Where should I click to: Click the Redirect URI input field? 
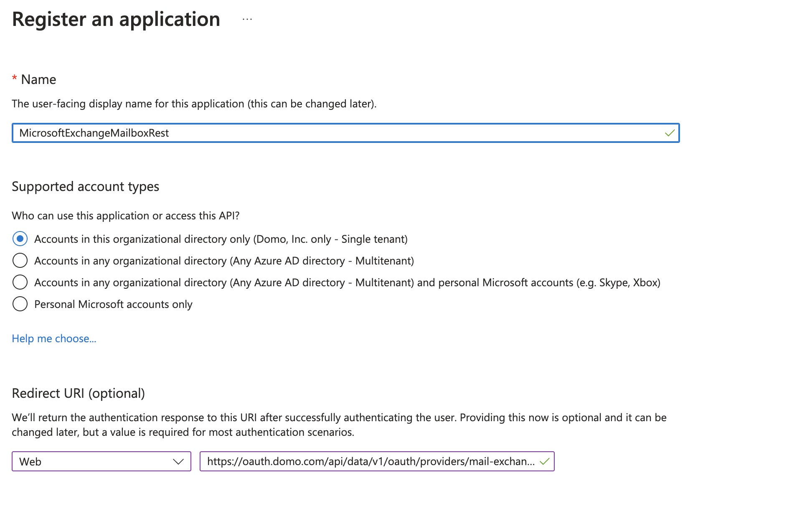(x=377, y=461)
